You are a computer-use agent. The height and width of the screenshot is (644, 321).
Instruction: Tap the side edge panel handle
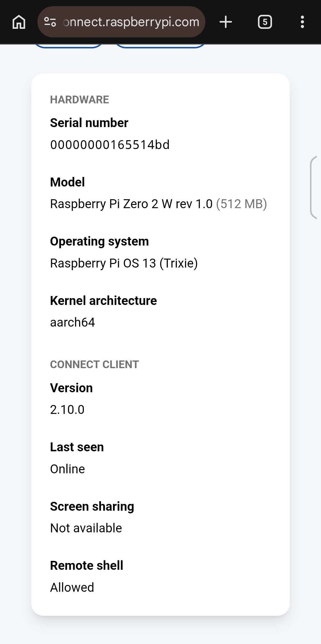(x=314, y=187)
